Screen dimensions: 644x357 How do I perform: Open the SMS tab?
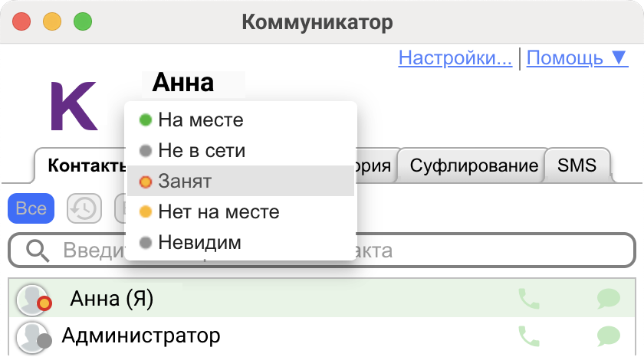577,165
